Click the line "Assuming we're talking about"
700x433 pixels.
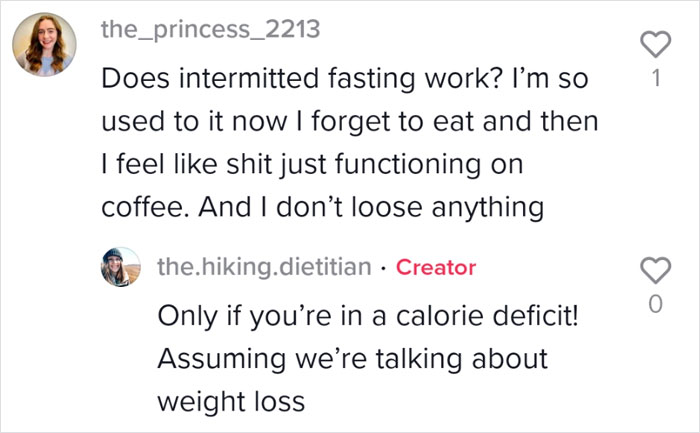point(352,357)
